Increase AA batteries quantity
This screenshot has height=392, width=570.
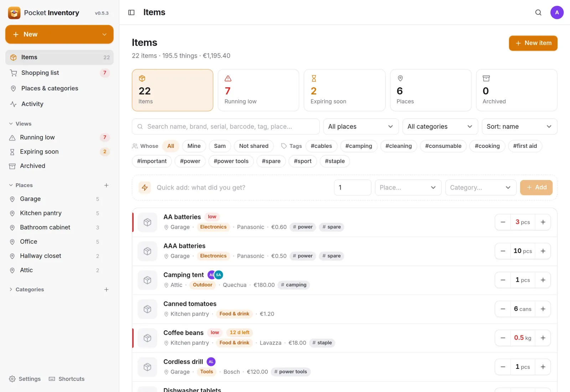coord(543,222)
